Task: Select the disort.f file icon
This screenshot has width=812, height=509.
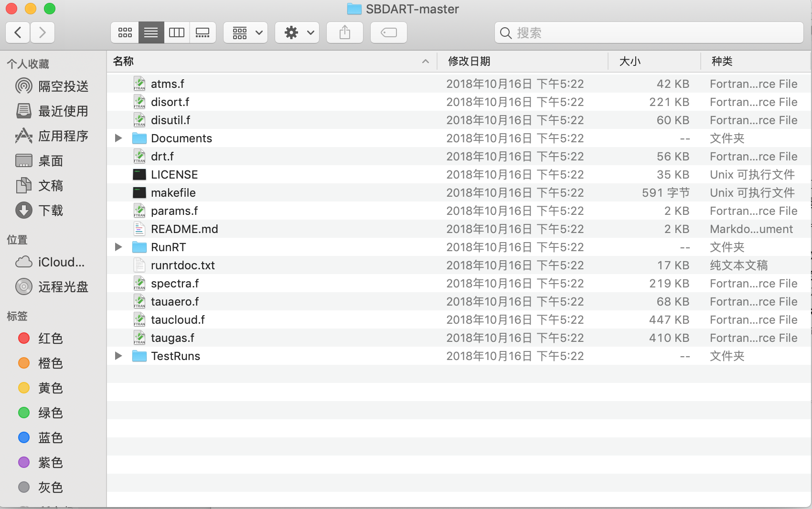Action: pos(139,102)
